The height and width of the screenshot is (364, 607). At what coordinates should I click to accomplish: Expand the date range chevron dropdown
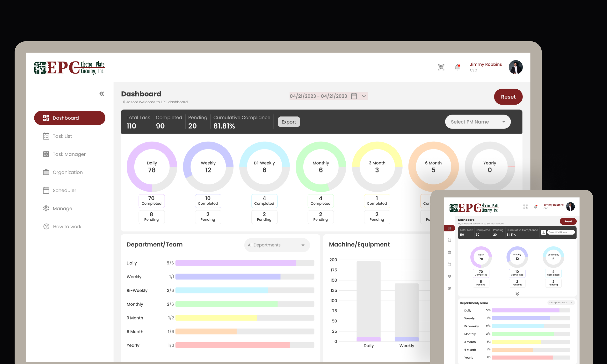[x=364, y=96]
